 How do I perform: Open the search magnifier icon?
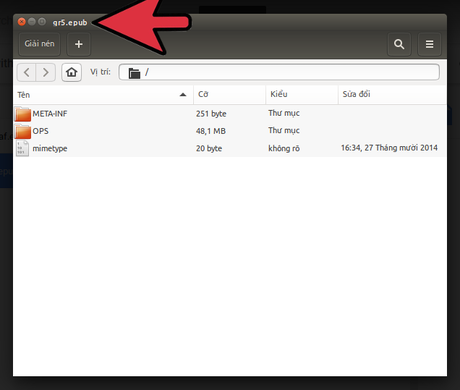pyautogui.click(x=399, y=44)
